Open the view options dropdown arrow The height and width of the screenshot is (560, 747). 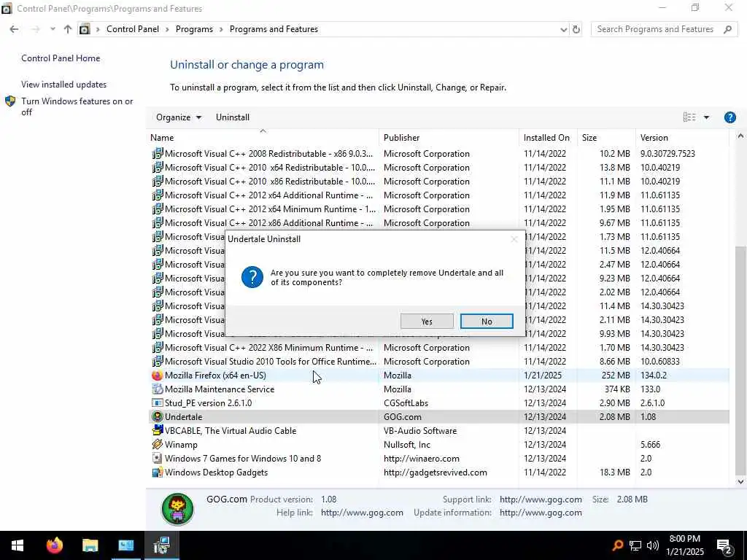click(706, 117)
